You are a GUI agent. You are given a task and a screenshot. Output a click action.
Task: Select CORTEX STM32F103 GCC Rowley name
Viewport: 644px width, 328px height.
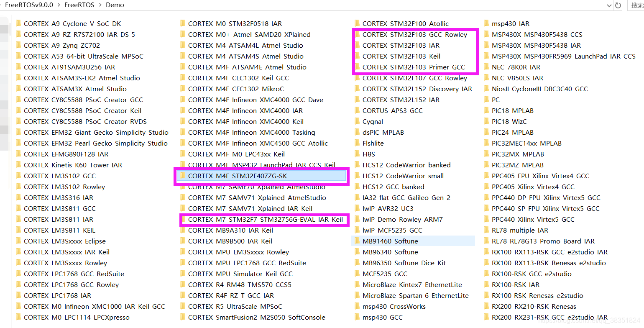(x=415, y=34)
